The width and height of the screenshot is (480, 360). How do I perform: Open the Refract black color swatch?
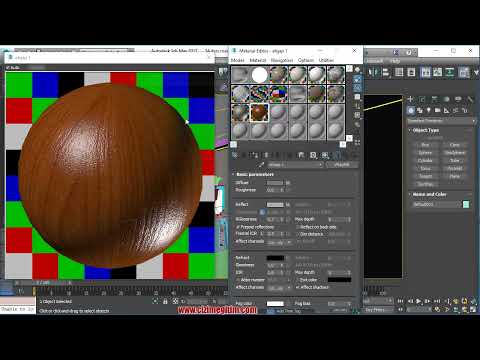pos(275,258)
